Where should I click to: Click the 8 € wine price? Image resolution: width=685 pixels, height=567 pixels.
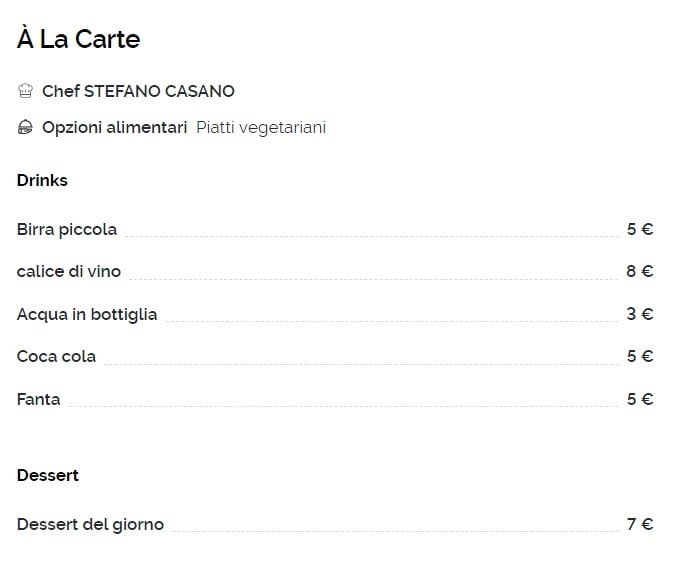coord(640,271)
